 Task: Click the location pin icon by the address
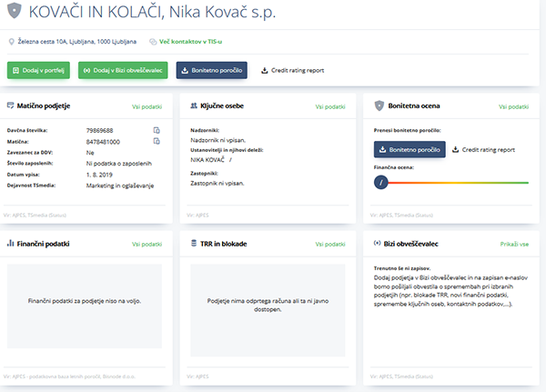pos(11,42)
